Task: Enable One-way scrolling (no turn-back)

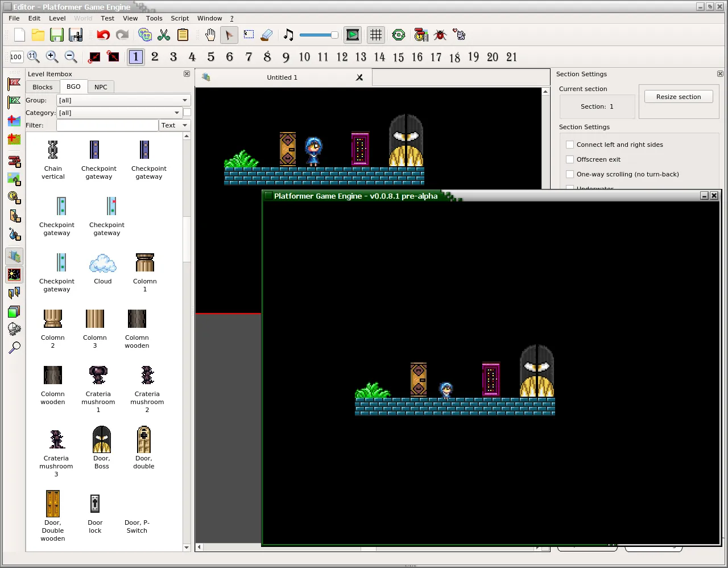Action: pos(570,174)
